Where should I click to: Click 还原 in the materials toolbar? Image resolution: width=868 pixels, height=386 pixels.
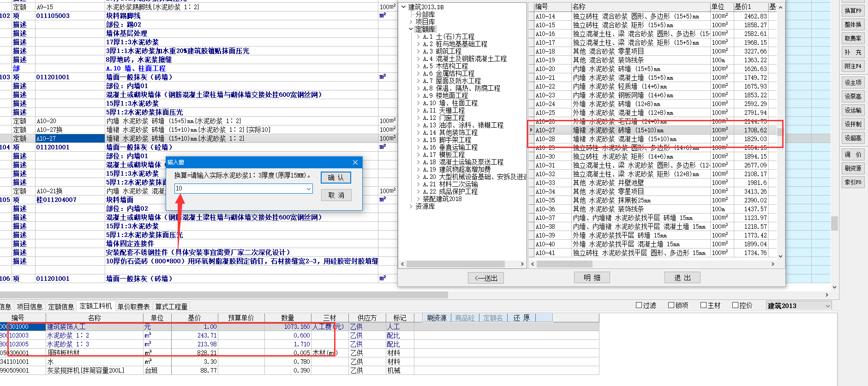[x=521, y=318]
